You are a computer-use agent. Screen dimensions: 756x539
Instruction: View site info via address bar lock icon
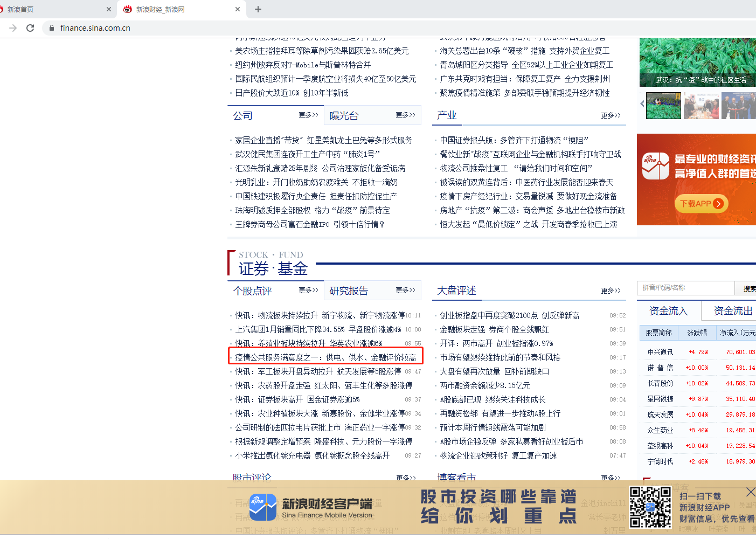(x=52, y=28)
